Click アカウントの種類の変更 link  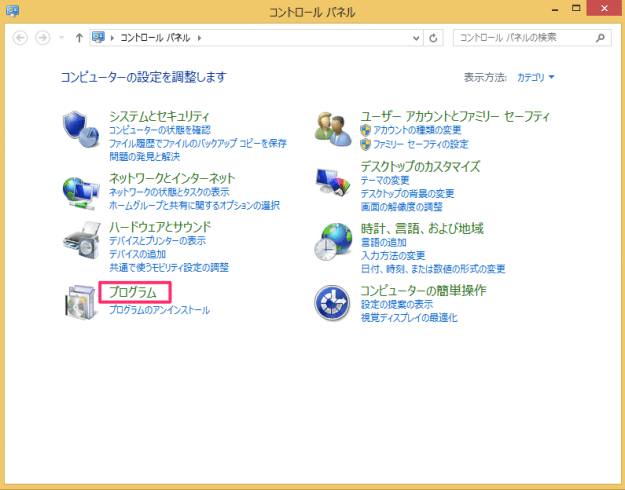click(417, 130)
